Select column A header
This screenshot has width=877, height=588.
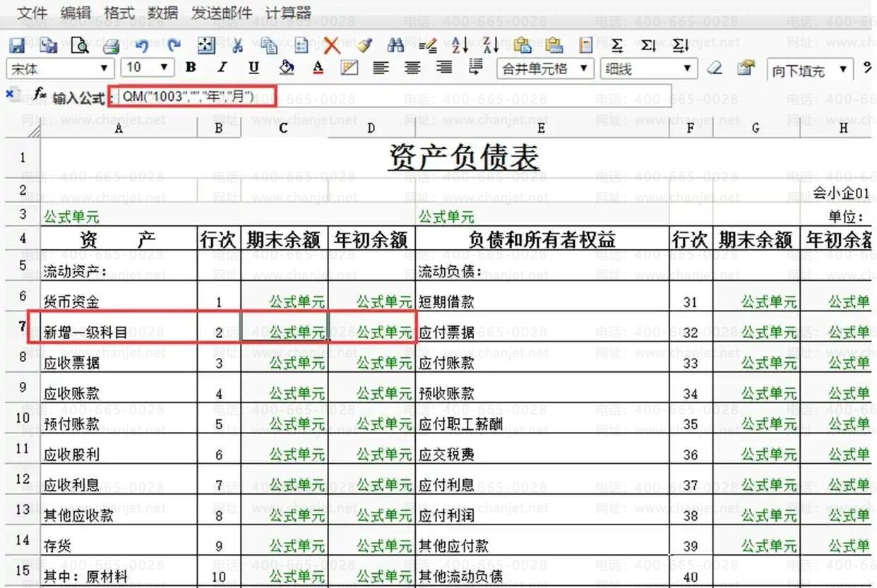click(118, 128)
